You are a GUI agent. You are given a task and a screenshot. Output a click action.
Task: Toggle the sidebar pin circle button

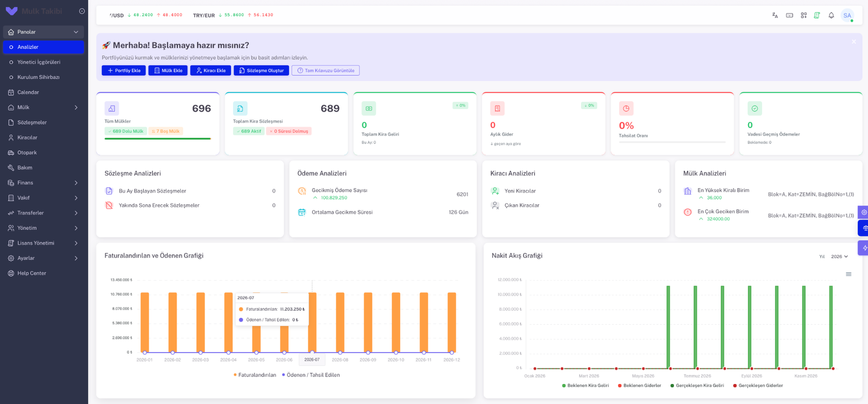[x=82, y=11]
